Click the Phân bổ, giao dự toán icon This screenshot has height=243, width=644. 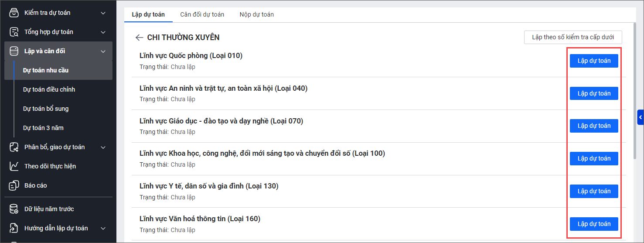(x=14, y=147)
